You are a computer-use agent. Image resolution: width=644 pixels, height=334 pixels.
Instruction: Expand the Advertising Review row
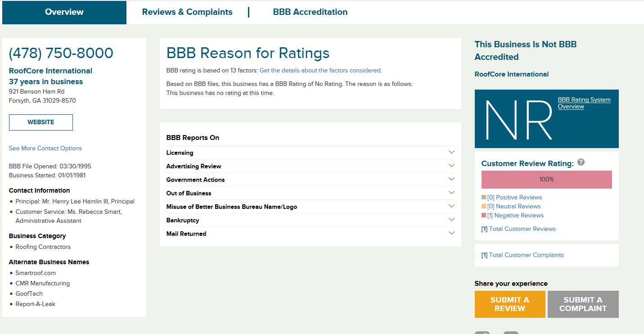(451, 166)
